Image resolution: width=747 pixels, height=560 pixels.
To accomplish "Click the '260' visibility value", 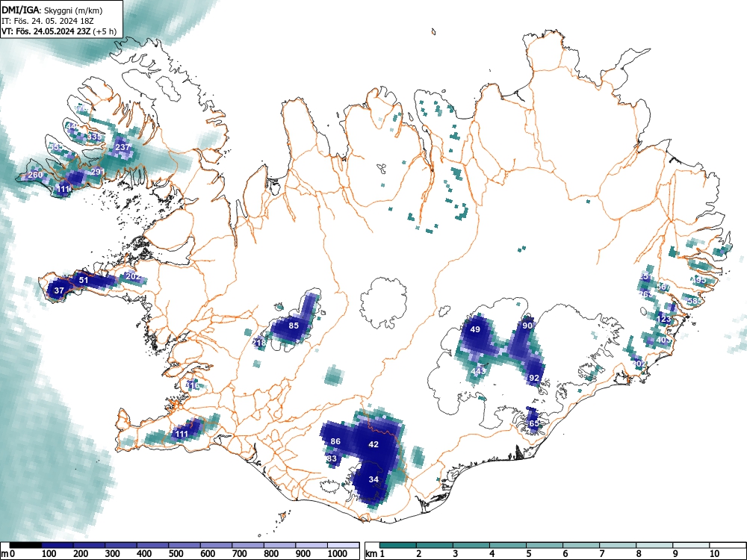I will [35, 175].
